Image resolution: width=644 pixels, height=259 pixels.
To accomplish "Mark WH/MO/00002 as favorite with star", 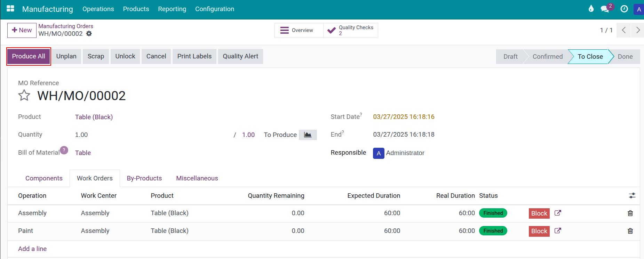I will 24,95.
